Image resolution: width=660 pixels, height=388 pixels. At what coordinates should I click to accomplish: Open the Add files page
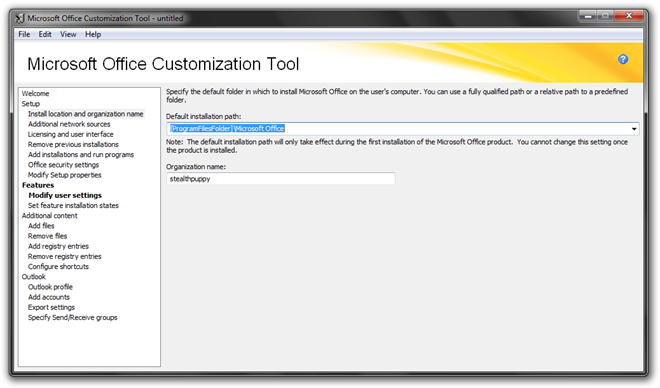(41, 226)
